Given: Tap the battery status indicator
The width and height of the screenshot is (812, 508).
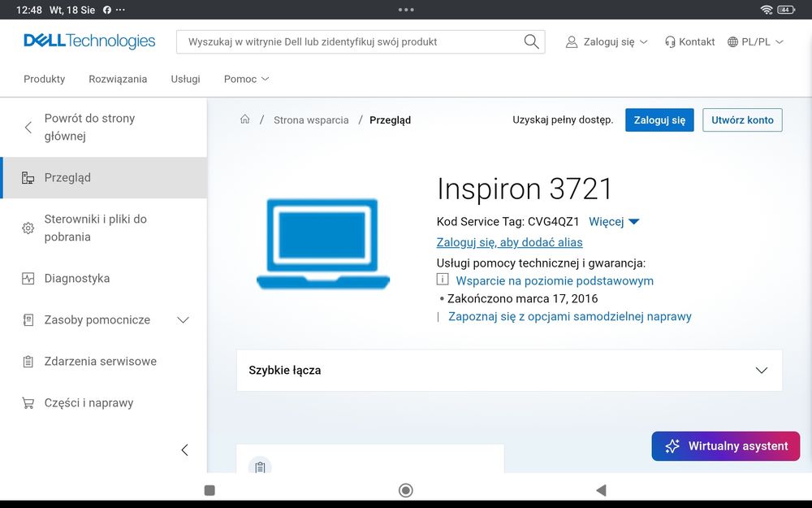Looking at the screenshot, I should pos(786,9).
